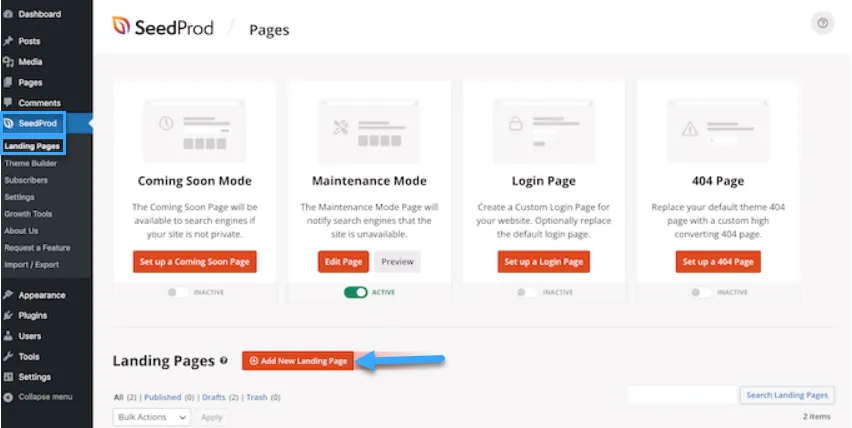Open Subscribers submenu item
This screenshot has height=428, width=852.
[26, 180]
